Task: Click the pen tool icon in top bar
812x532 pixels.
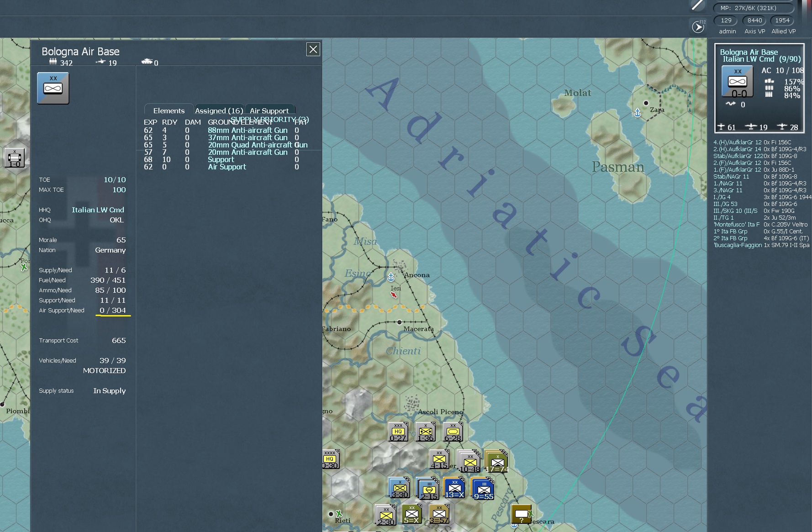Action: coord(697,5)
